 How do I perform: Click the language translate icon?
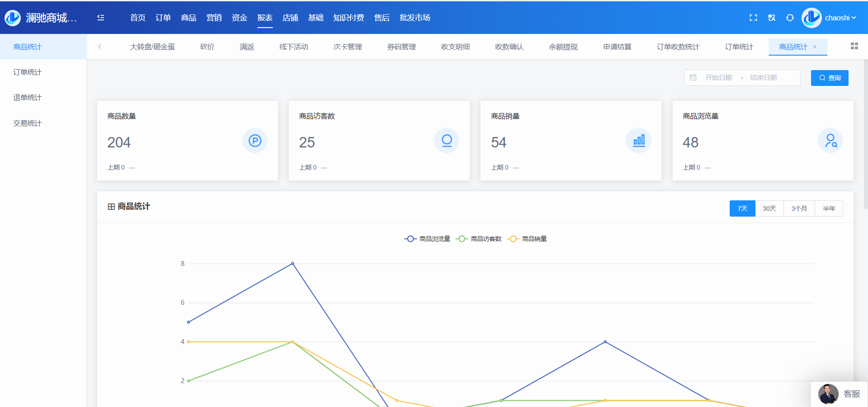771,18
